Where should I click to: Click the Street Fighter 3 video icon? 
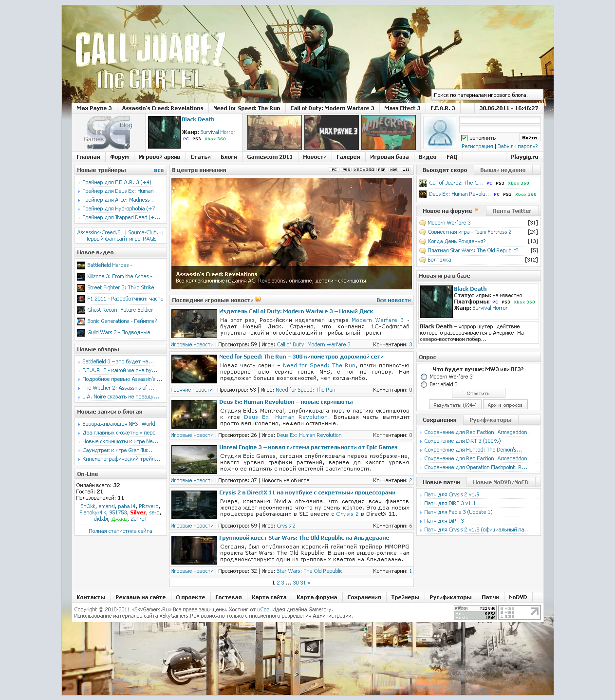point(81,288)
